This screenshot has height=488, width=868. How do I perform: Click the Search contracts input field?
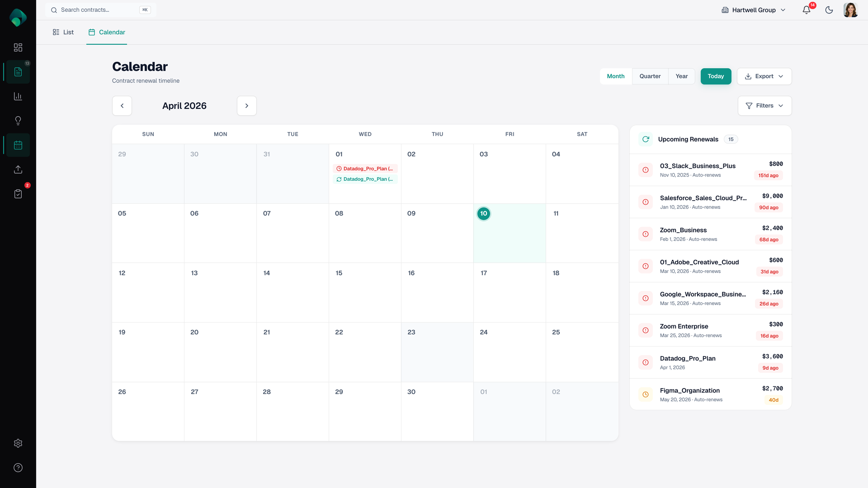click(99, 10)
